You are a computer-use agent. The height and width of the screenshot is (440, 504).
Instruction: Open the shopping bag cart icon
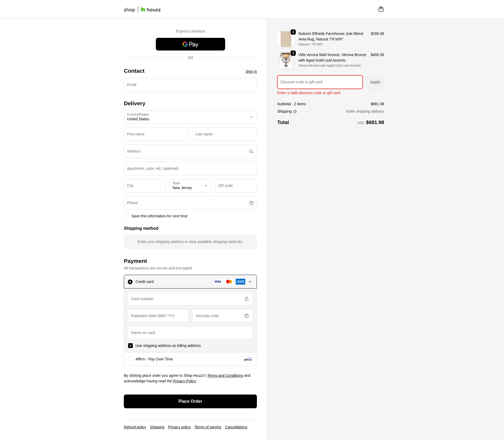coord(381,9)
